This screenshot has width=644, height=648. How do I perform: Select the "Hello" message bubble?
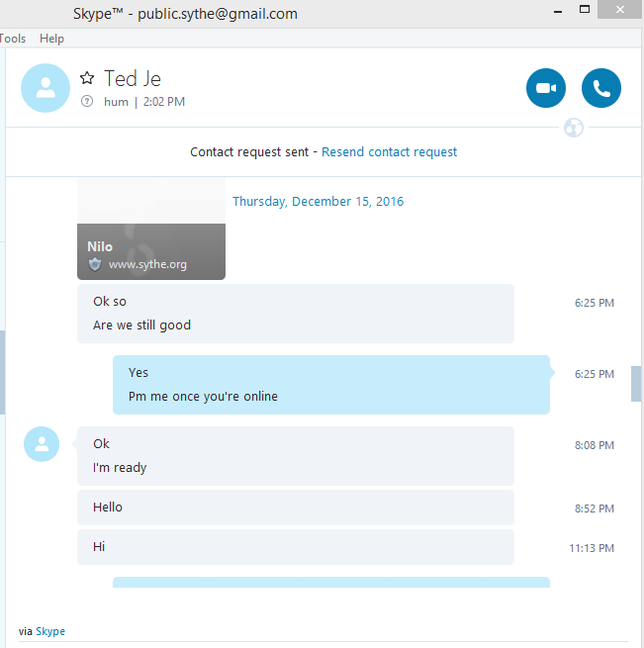coord(296,508)
